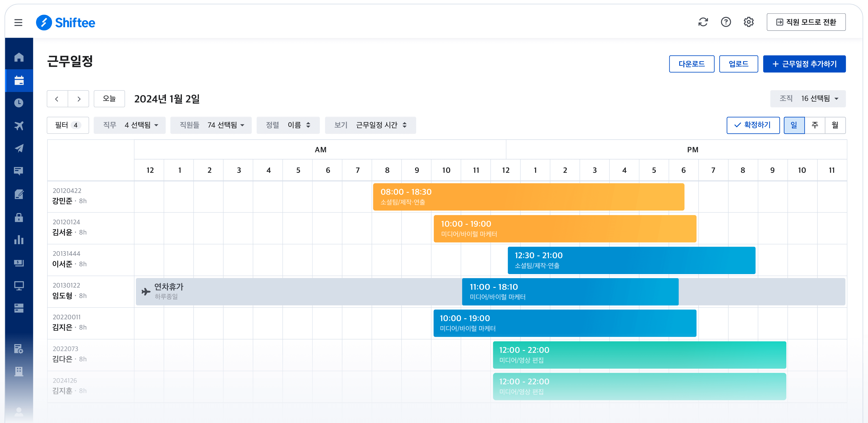868x423 pixels.
Task: Go to the next day arrow
Action: [x=78, y=99]
